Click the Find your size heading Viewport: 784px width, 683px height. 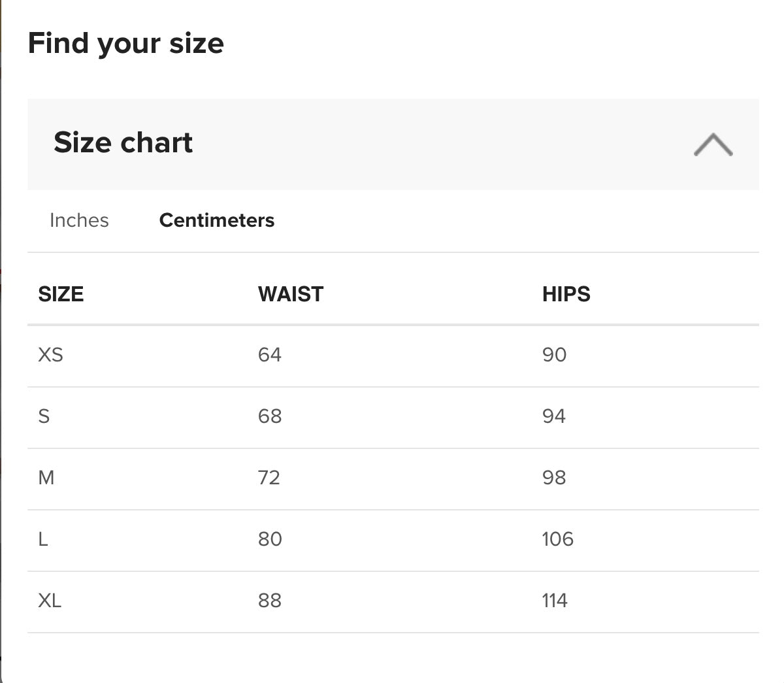[x=125, y=44]
